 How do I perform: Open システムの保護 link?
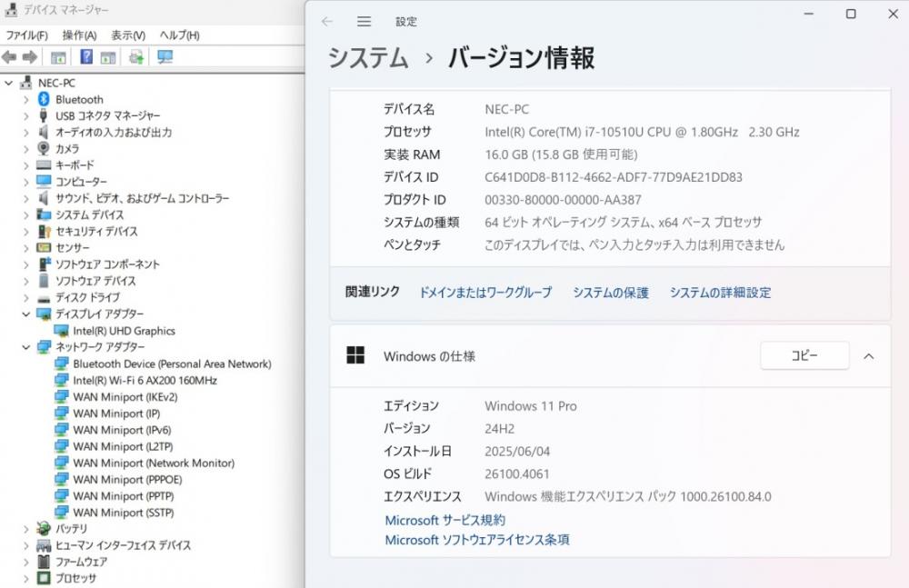(611, 293)
